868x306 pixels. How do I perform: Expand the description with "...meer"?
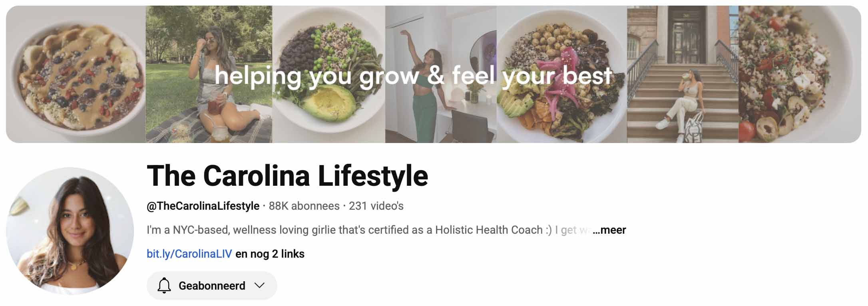(609, 230)
